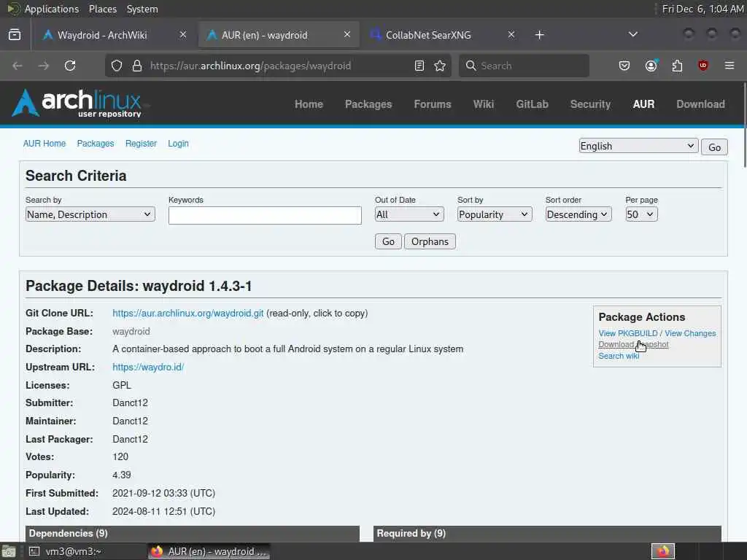Open the System menu
Viewport: 747px width, 560px height.
coord(142,9)
